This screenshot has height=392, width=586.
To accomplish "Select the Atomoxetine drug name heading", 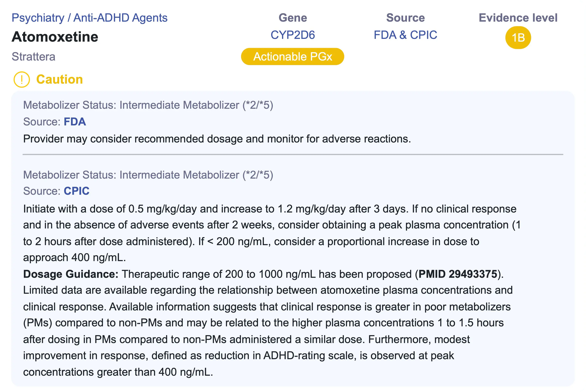I will pyautogui.click(x=55, y=37).
